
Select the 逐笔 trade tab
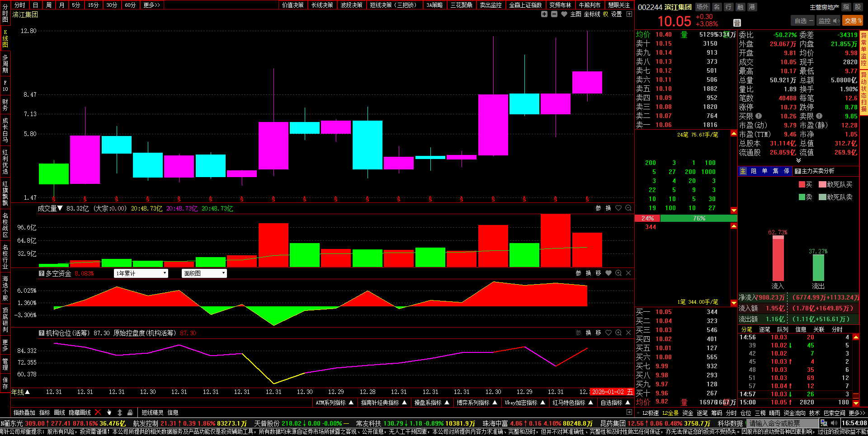click(764, 329)
